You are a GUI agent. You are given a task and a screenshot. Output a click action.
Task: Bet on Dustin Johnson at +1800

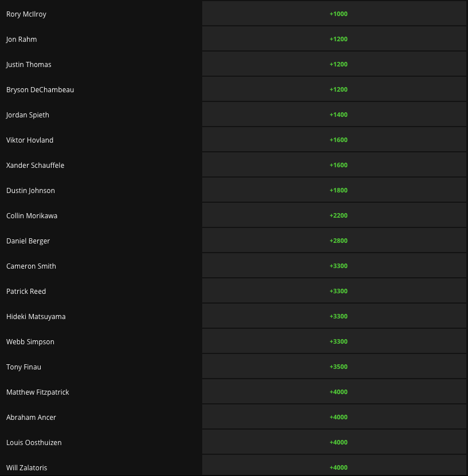(338, 190)
